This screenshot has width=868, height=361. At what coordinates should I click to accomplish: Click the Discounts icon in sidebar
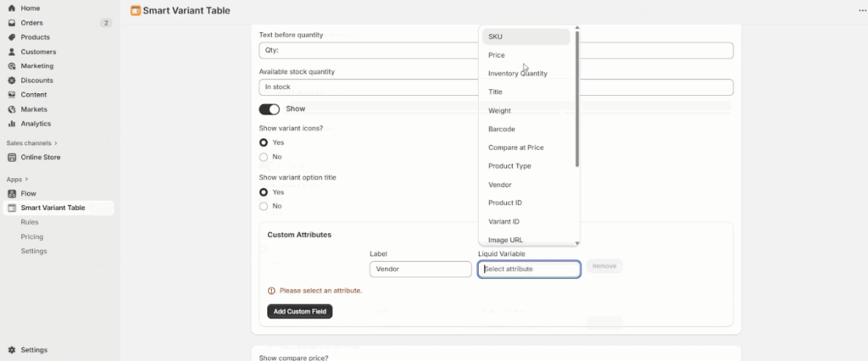12,81
